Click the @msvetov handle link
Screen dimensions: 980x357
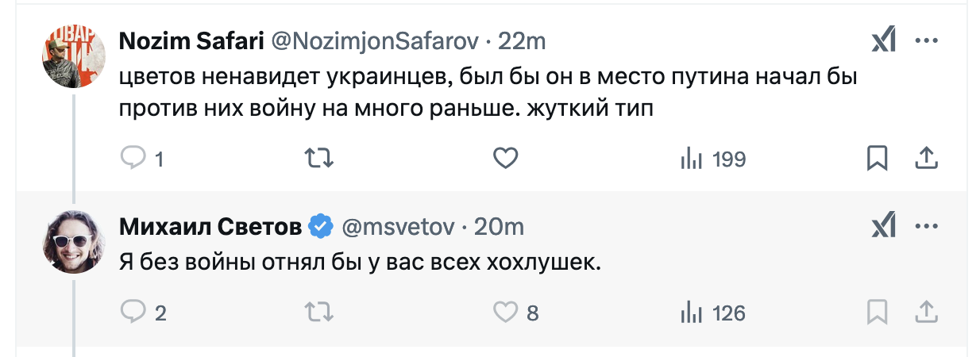(398, 228)
